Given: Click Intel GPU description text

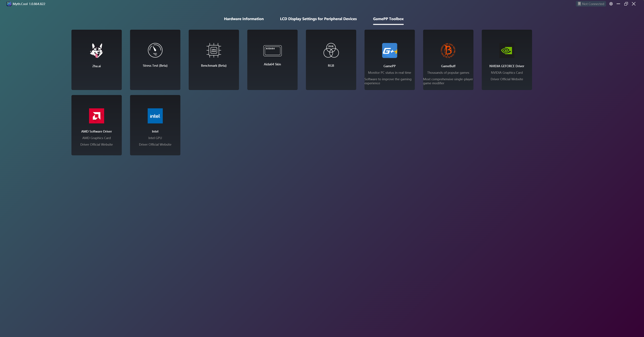Looking at the screenshot, I should [155, 138].
